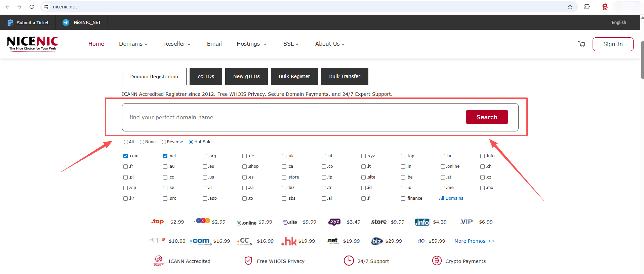Click the .icu promo logo
Viewport: 644px width, 274px height.
[202, 221]
